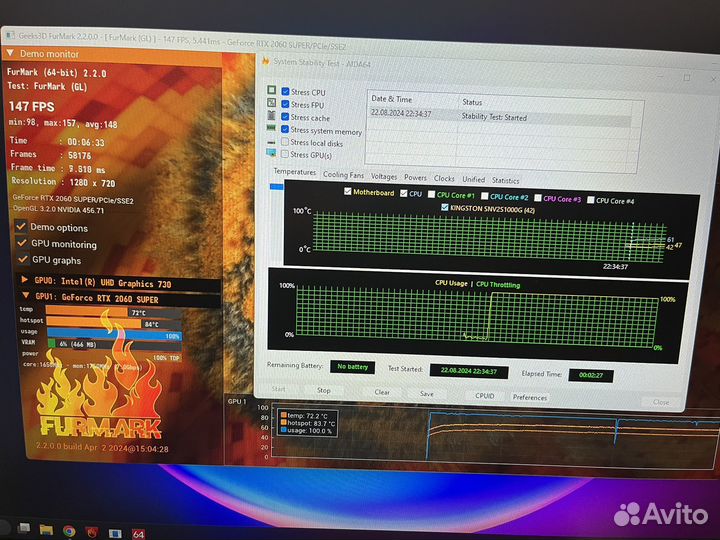Enable Stress local disks

pos(285,142)
